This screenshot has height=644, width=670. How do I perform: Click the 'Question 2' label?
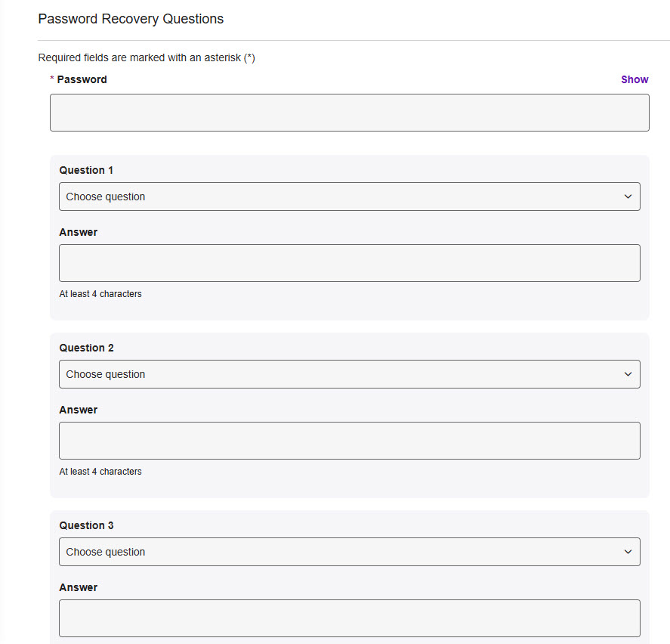pyautogui.click(x=86, y=348)
